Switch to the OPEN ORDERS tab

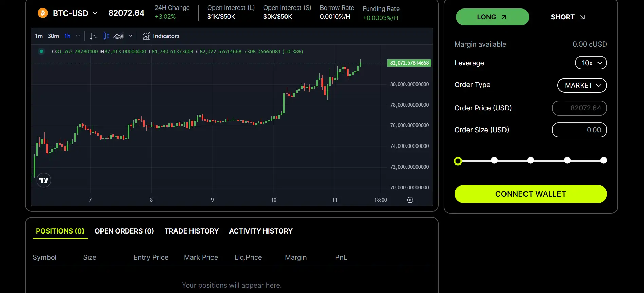pyautogui.click(x=124, y=231)
